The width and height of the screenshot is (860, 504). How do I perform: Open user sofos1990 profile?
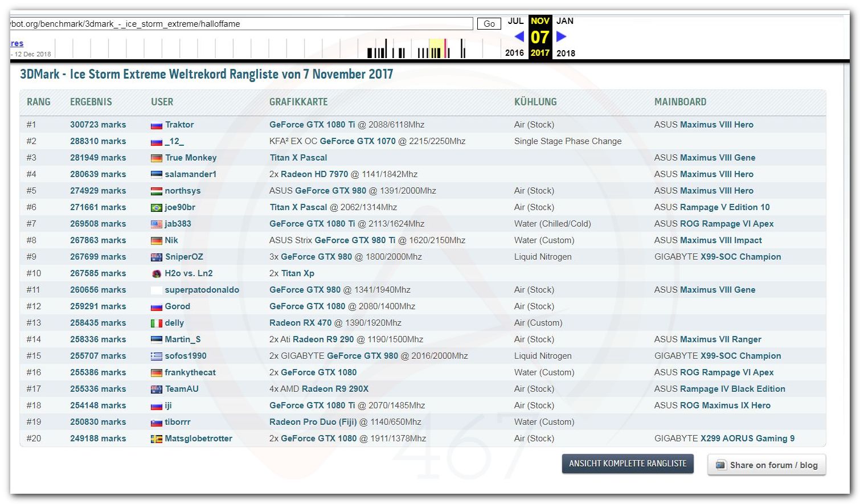tap(186, 356)
